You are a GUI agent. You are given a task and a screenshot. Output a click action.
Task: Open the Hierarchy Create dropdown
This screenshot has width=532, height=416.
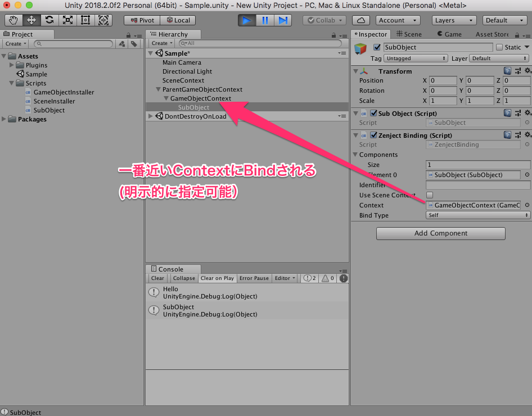pos(162,43)
